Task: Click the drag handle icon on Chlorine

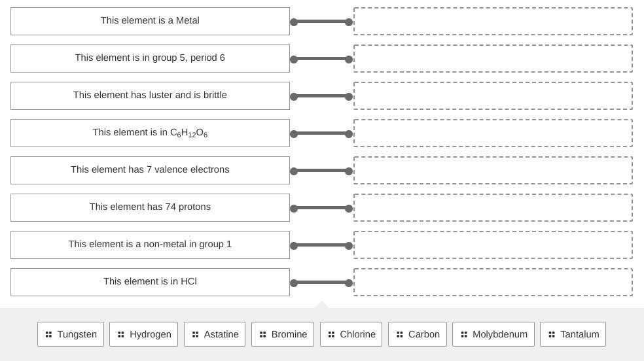Action: (x=331, y=334)
